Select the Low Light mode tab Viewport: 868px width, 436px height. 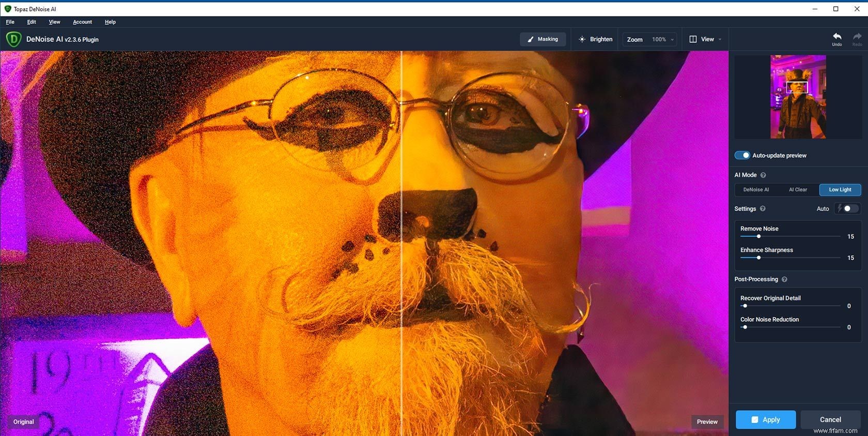pyautogui.click(x=840, y=190)
